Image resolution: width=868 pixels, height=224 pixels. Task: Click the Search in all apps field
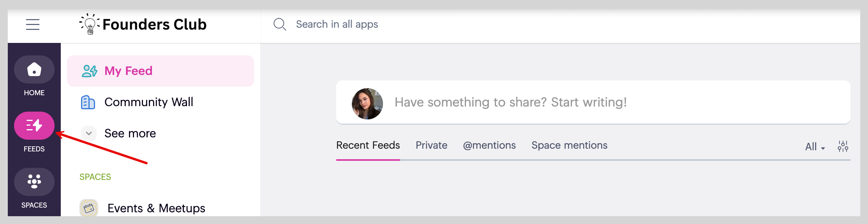tap(337, 25)
